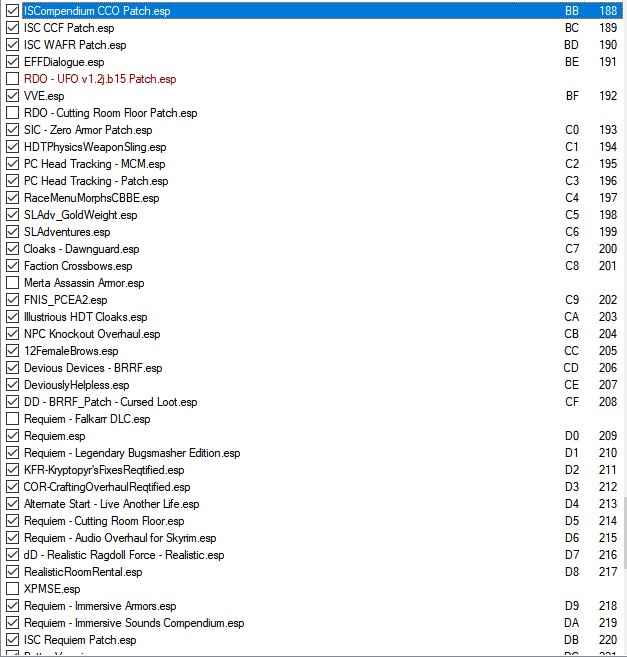Select Devious Devices - BRRF.esp
The height and width of the screenshot is (657, 627).
tap(93, 368)
